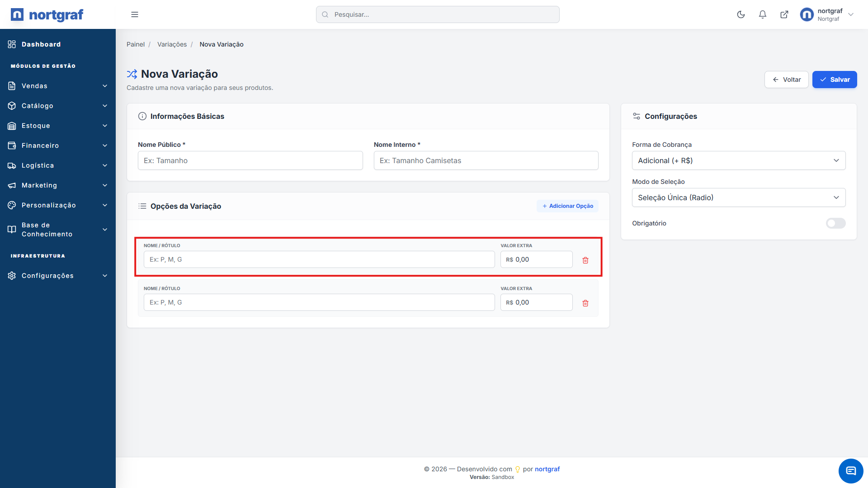Image resolution: width=868 pixels, height=488 pixels.
Task: Click the Salvar button
Action: tap(834, 80)
